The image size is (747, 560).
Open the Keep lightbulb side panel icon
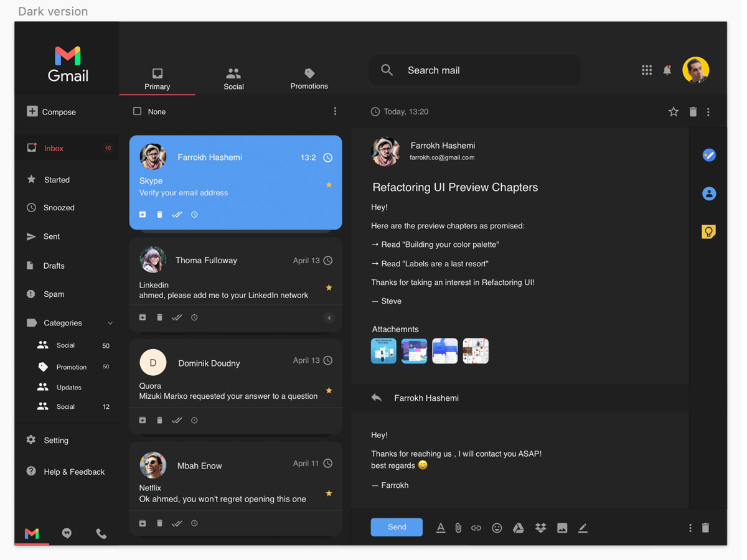click(708, 232)
